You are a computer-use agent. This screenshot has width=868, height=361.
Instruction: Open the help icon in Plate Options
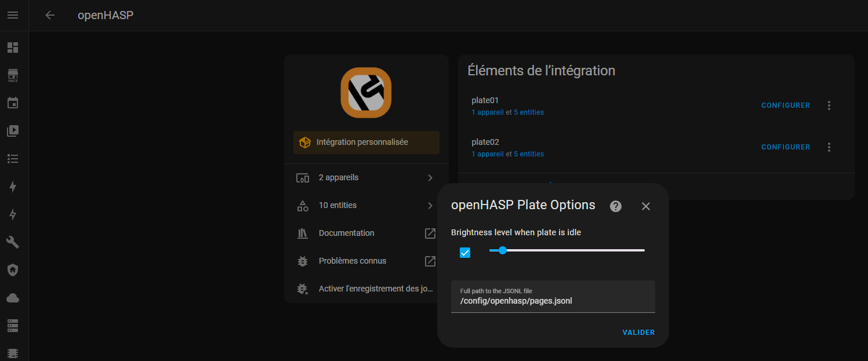[x=616, y=206]
